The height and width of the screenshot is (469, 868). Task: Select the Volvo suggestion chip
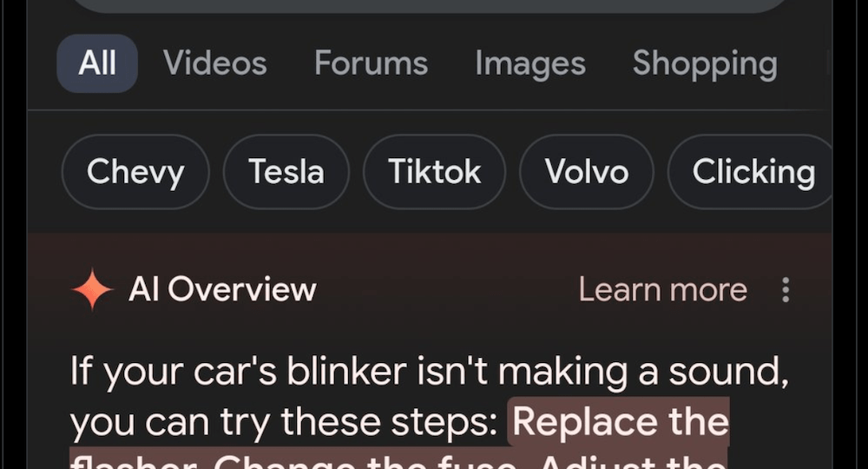pos(586,172)
